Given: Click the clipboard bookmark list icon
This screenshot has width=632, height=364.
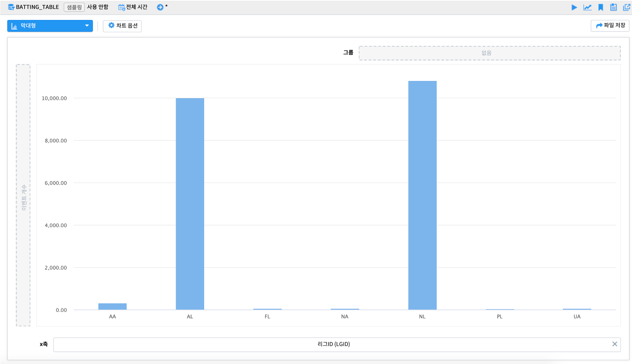Looking at the screenshot, I should [614, 7].
